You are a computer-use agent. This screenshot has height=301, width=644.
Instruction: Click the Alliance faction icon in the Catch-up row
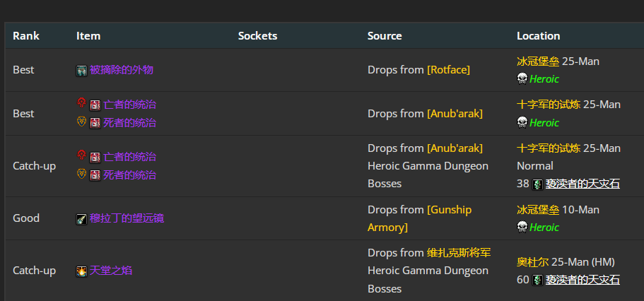[82, 174]
